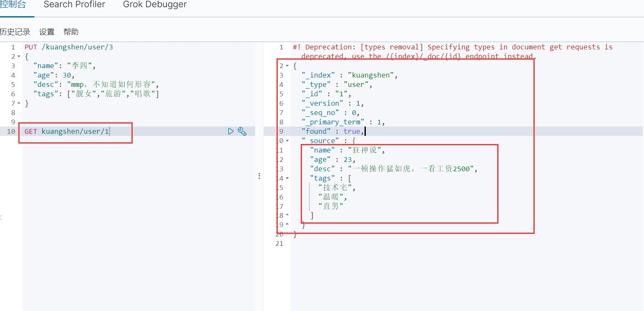Fold the closing brace arrow at request line 7
Viewport: 644px width, 311px height.
click(x=19, y=104)
